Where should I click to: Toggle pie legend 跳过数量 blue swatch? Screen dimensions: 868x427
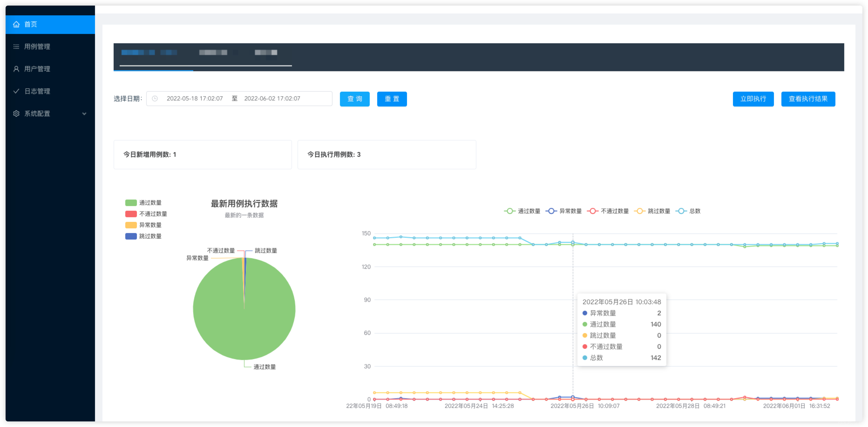tap(131, 236)
